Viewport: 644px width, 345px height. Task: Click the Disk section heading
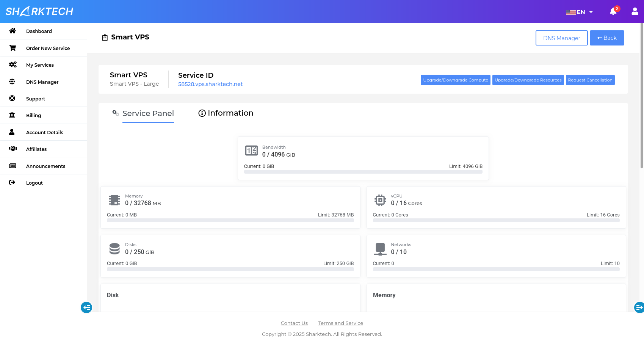pos(113,295)
